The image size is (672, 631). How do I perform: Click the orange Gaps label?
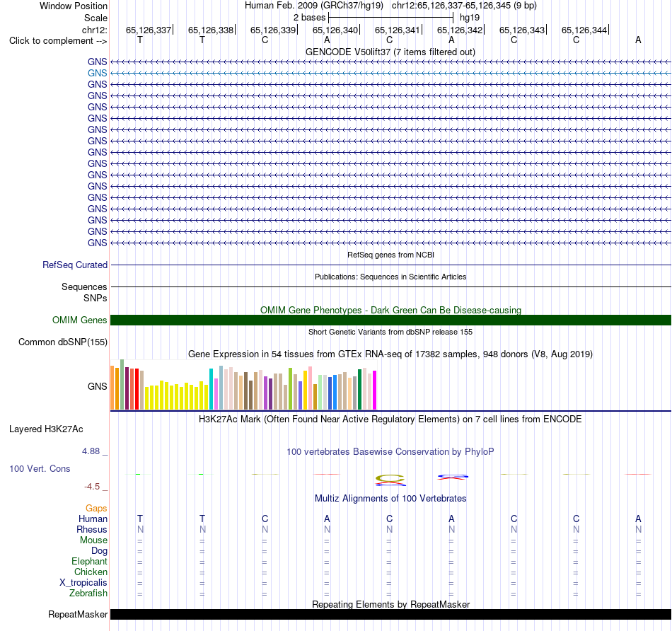coord(96,509)
